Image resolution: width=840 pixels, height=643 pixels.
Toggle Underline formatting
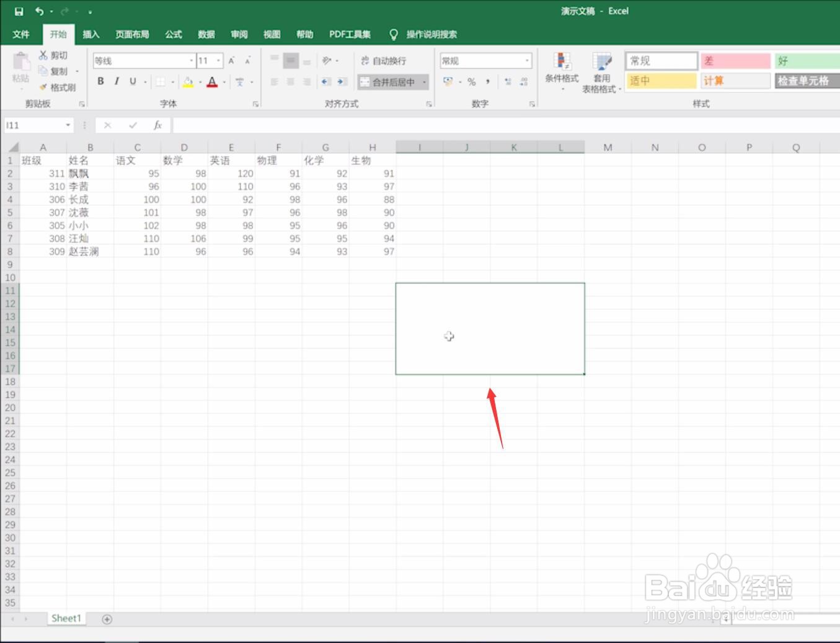(133, 81)
